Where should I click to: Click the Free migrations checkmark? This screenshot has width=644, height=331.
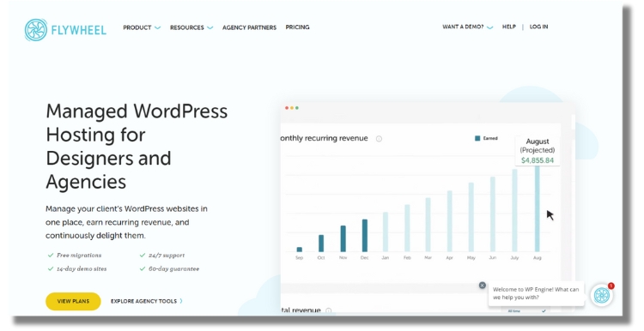click(51, 256)
